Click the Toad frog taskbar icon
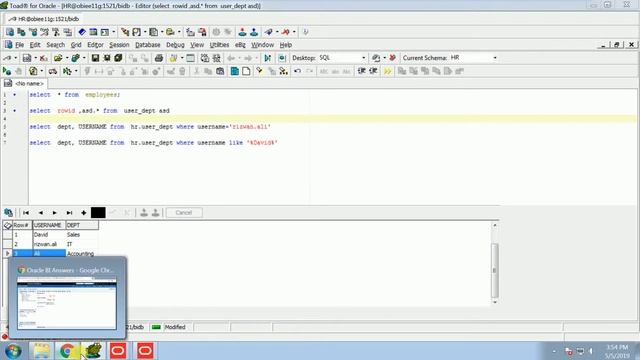The image size is (640, 360). pyautogui.click(x=93, y=351)
